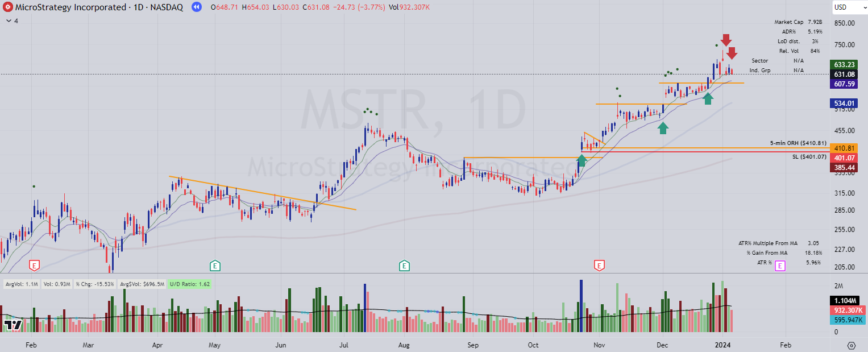The image size is (868, 352).
Task: Click the dark red 385.44 price label
Action: click(x=844, y=167)
